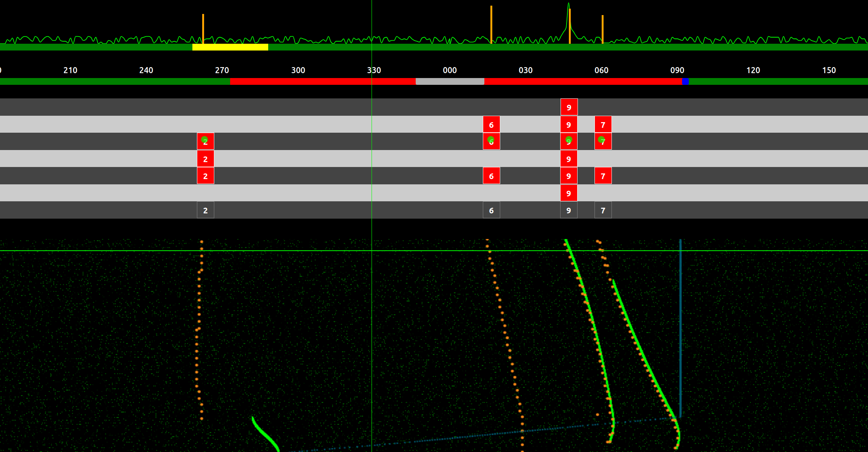Select red track label 6 with green dot
Screen dimensions: 868x452
point(491,141)
